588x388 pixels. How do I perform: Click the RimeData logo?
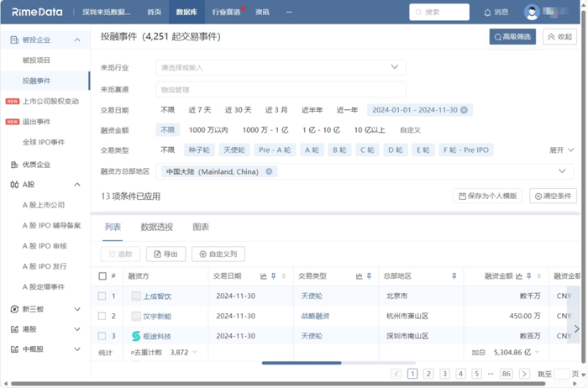tap(37, 12)
